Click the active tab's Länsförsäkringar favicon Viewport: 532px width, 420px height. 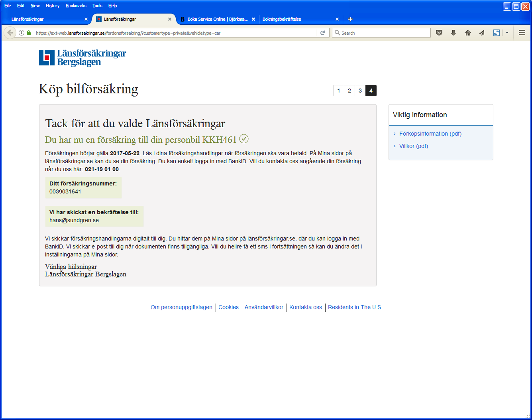[x=99, y=19]
